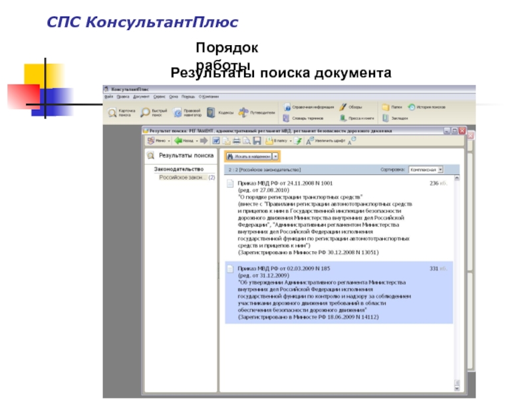This screenshot has width=532, height=399.
Task: Decrease font with small A icon
Action: click(x=352, y=141)
